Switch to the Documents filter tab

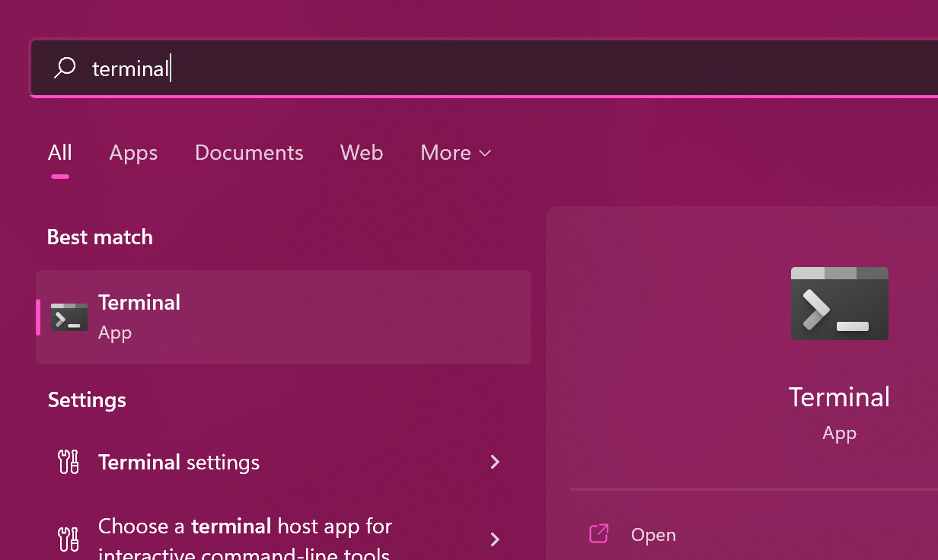click(249, 153)
